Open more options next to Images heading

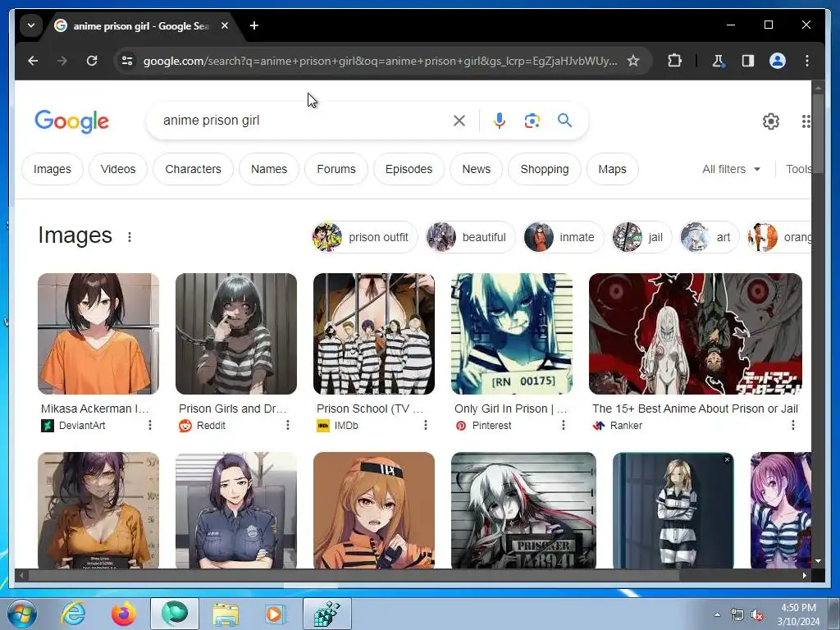(x=130, y=237)
